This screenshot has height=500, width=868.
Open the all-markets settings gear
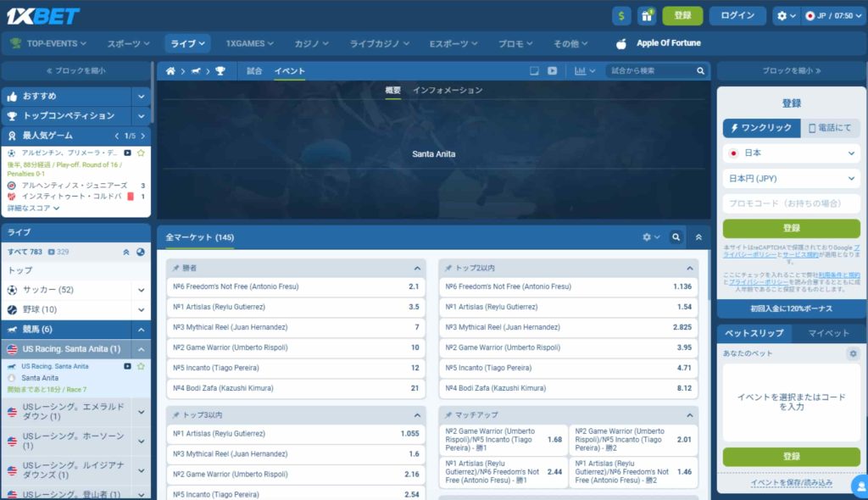click(650, 237)
